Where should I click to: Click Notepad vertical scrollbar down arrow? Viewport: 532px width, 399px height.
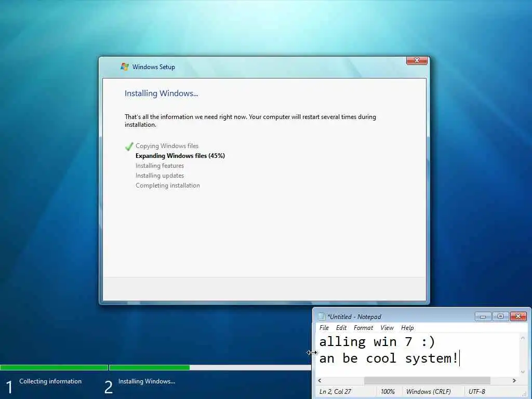(x=523, y=372)
